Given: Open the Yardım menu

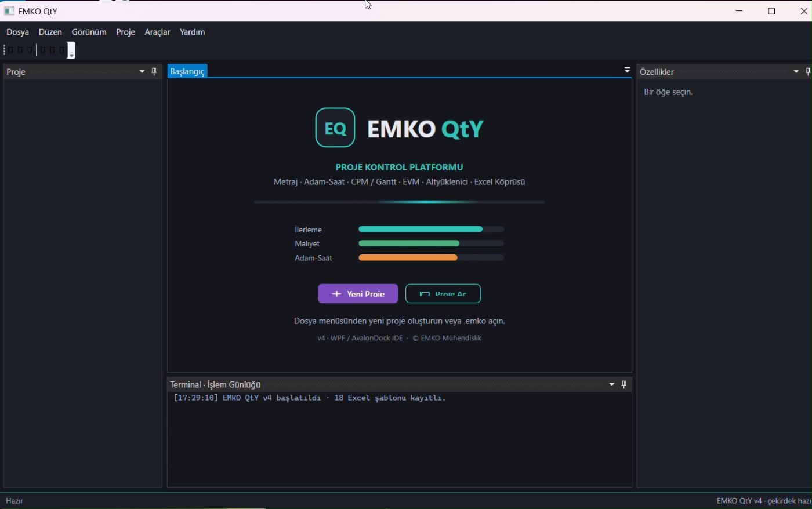Looking at the screenshot, I should pyautogui.click(x=192, y=32).
